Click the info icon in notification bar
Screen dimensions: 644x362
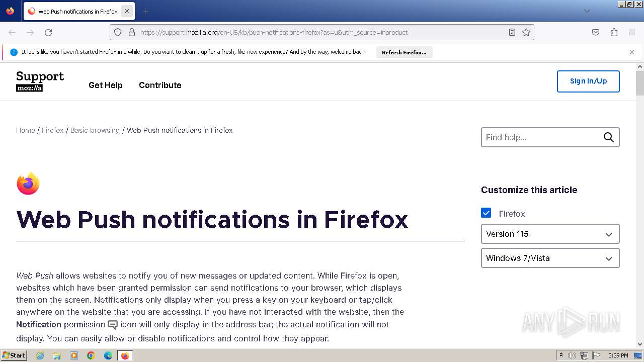point(14,52)
